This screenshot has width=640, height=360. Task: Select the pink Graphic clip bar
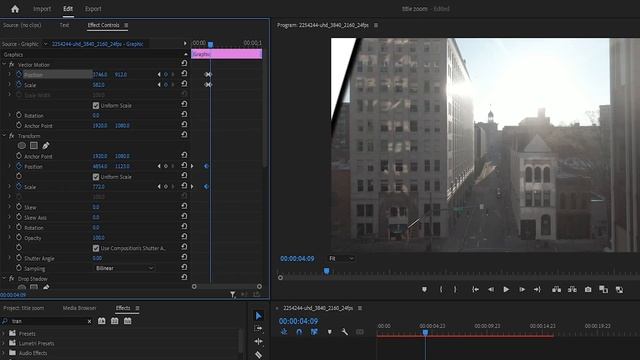pyautogui.click(x=227, y=54)
